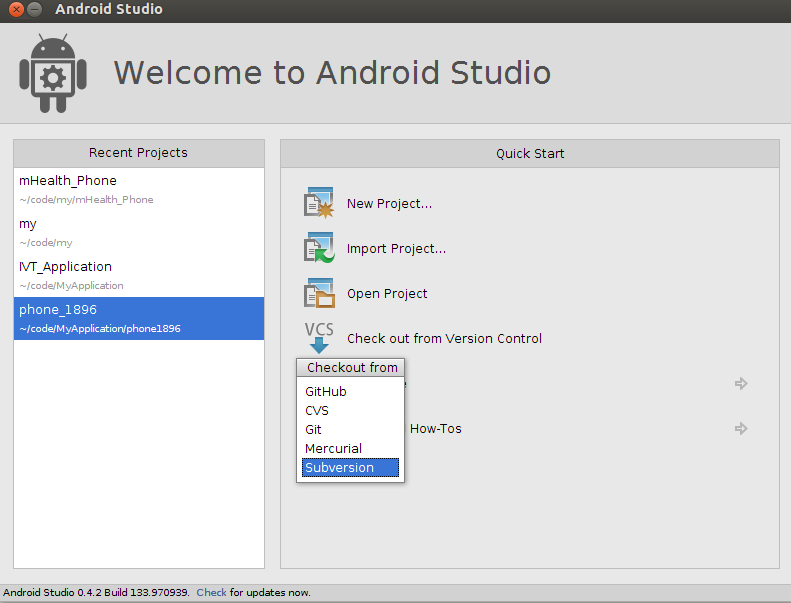Click the How-Tos entry
Screen dimensions: 791x603
[436, 429]
